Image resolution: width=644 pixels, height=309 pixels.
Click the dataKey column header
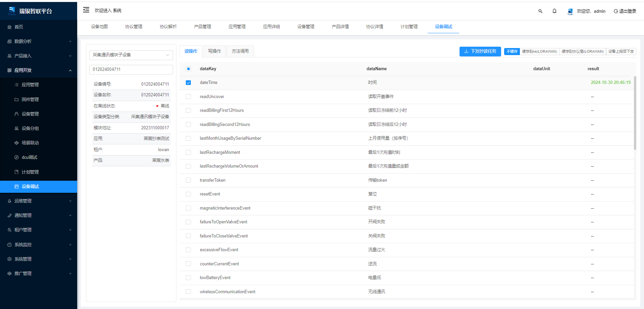(208, 69)
